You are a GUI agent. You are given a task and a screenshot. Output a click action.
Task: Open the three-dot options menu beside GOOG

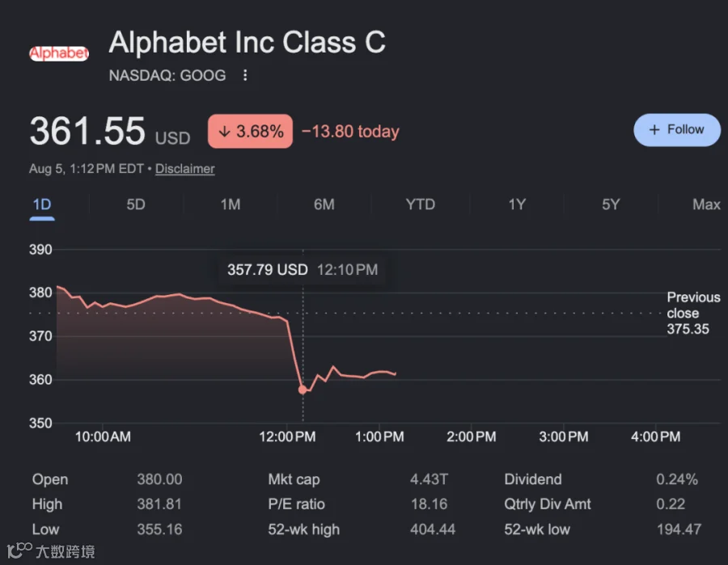pos(245,75)
